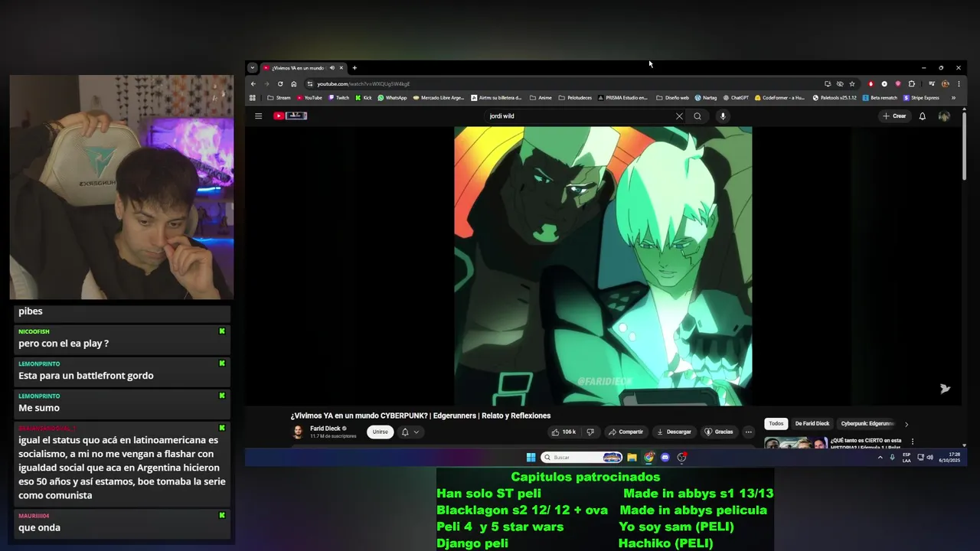Expand the subscription notification bell dropdown

coord(410,432)
